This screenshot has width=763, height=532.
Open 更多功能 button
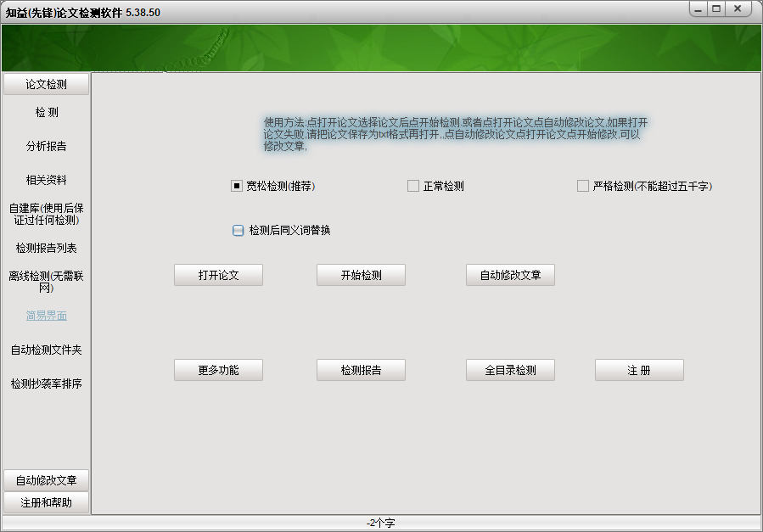(218, 370)
